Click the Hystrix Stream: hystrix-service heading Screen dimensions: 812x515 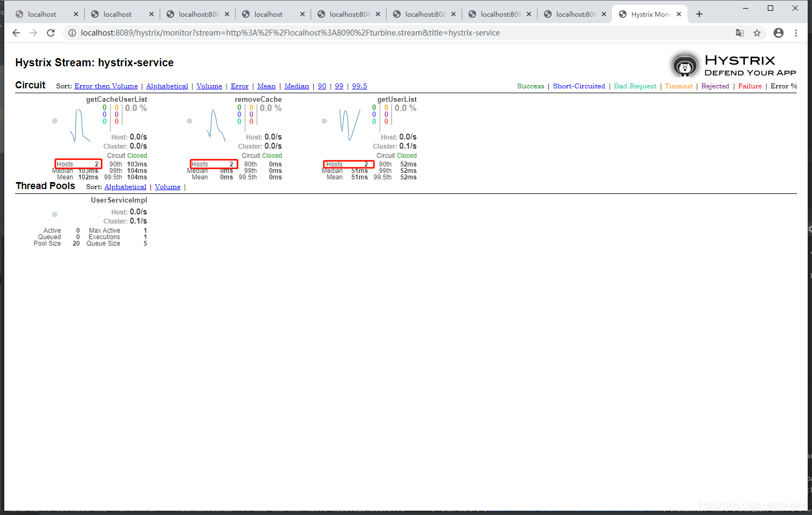click(94, 62)
